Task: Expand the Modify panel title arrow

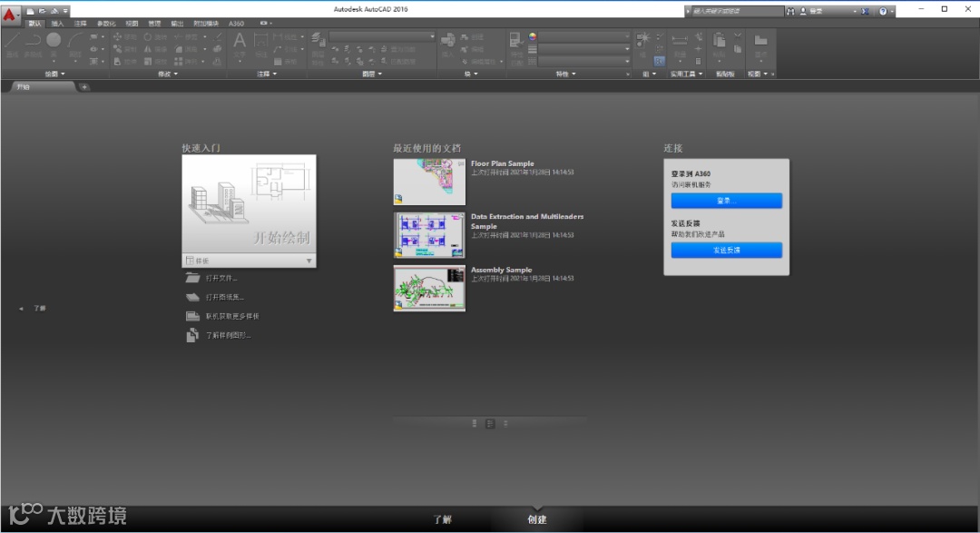Action: click(x=176, y=74)
